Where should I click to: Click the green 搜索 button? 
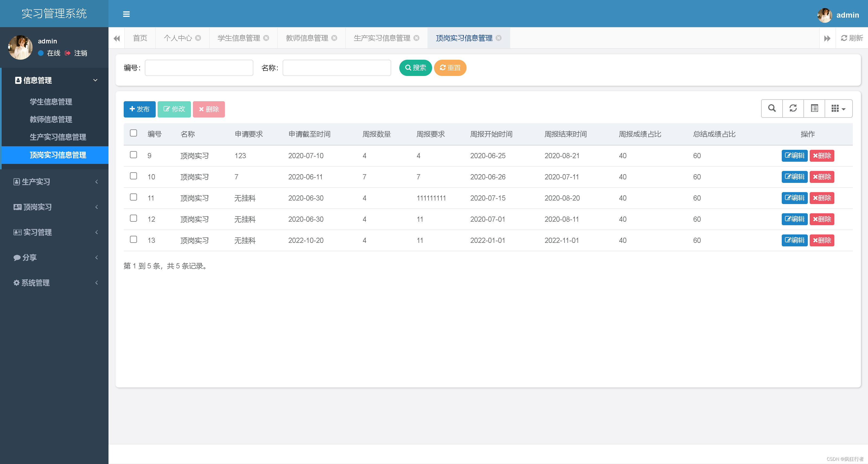(416, 68)
